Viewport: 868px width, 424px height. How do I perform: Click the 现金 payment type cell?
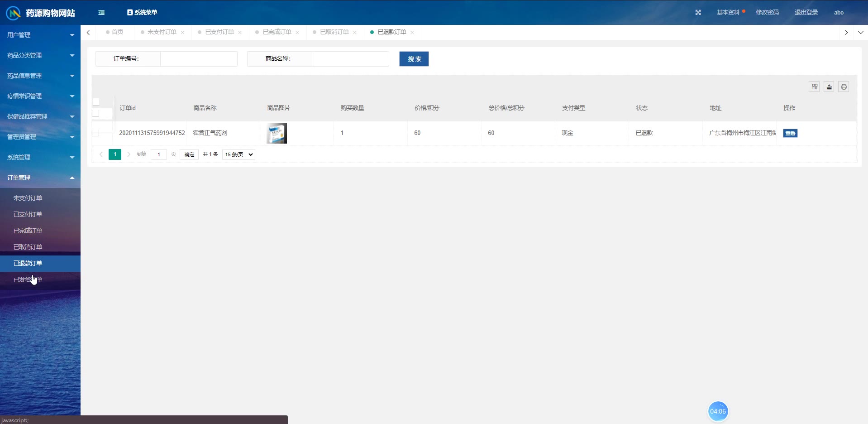[x=568, y=133]
